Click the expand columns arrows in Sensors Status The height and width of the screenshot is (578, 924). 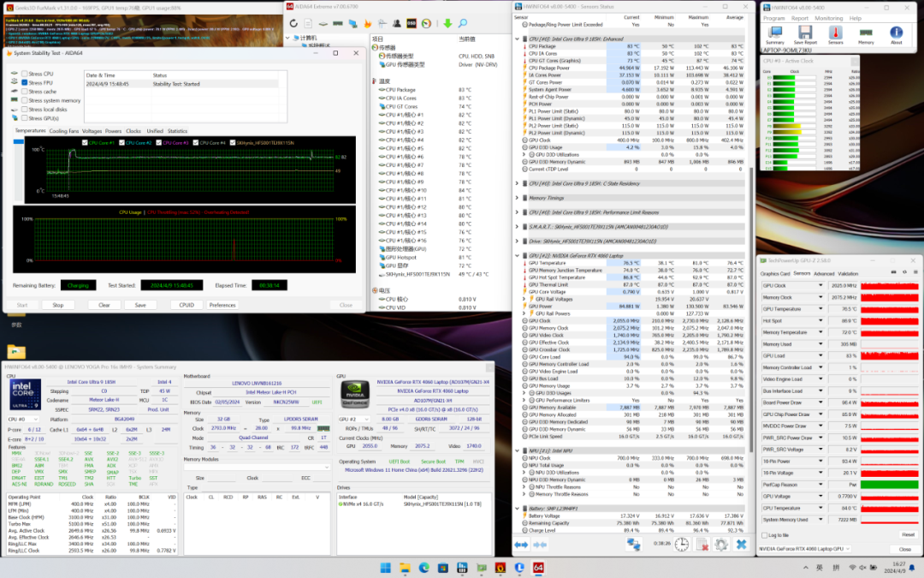pos(521,545)
